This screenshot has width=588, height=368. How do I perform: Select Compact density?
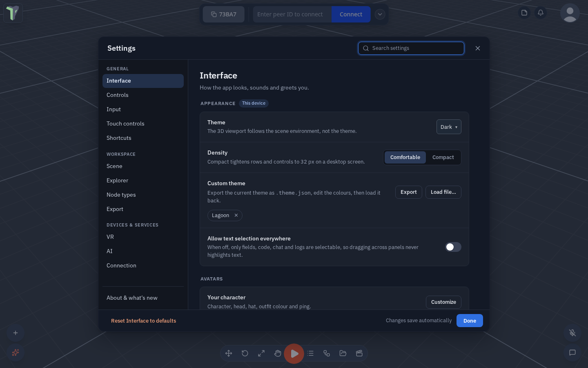[443, 157]
